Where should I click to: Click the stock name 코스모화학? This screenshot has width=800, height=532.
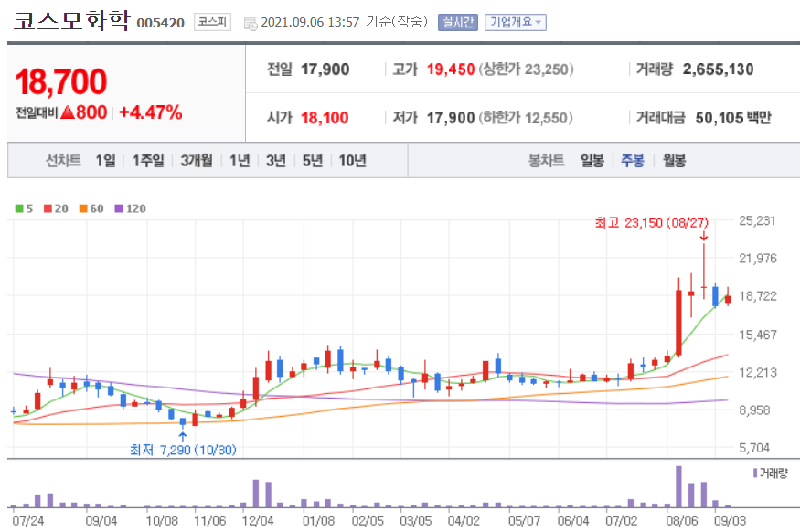[71, 21]
